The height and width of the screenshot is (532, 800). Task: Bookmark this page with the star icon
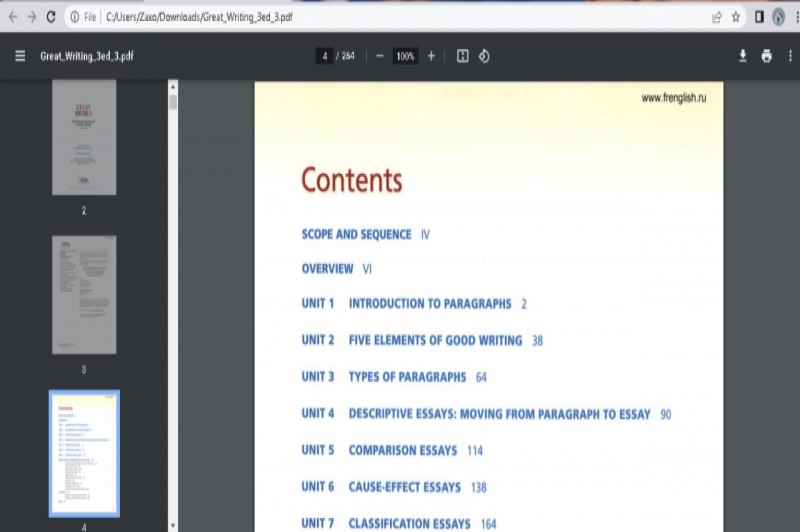736,17
